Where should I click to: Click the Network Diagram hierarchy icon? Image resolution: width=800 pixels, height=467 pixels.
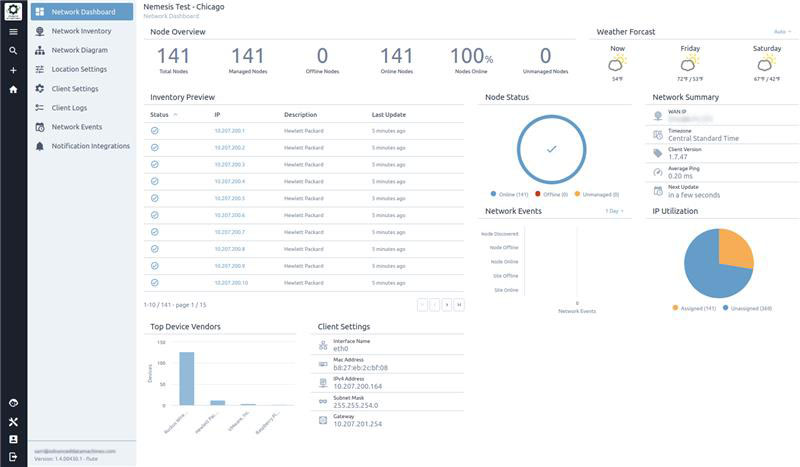[x=40, y=50]
